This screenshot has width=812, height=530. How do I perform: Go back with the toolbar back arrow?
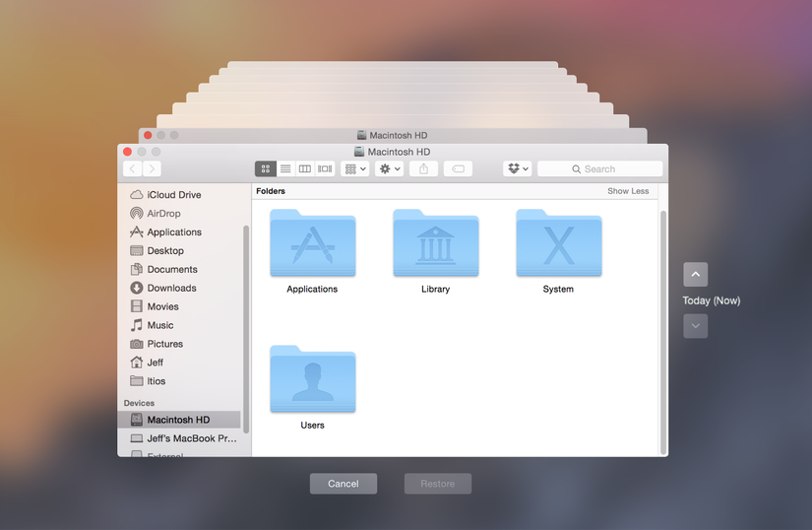pyautogui.click(x=133, y=168)
